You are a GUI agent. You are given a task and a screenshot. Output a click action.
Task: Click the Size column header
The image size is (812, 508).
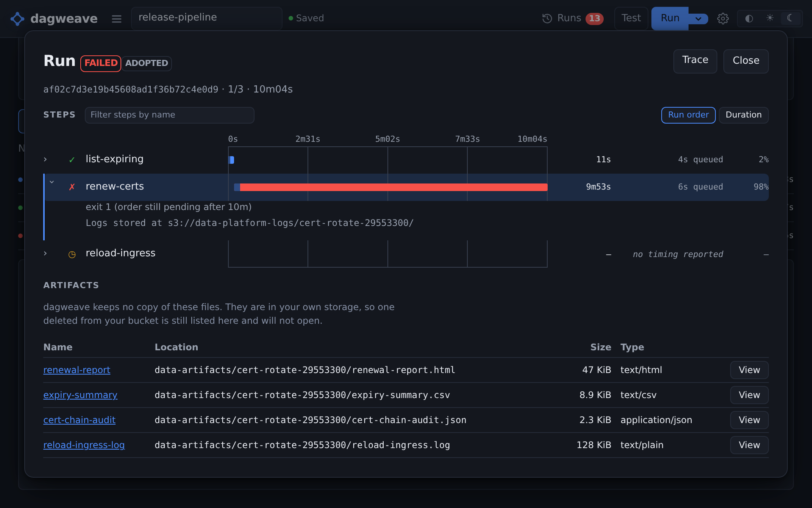(x=601, y=347)
